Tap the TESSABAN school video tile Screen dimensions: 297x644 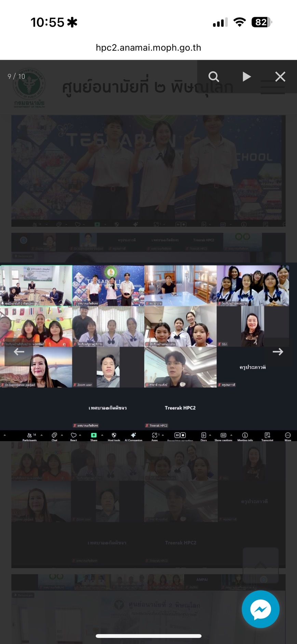[108, 286]
